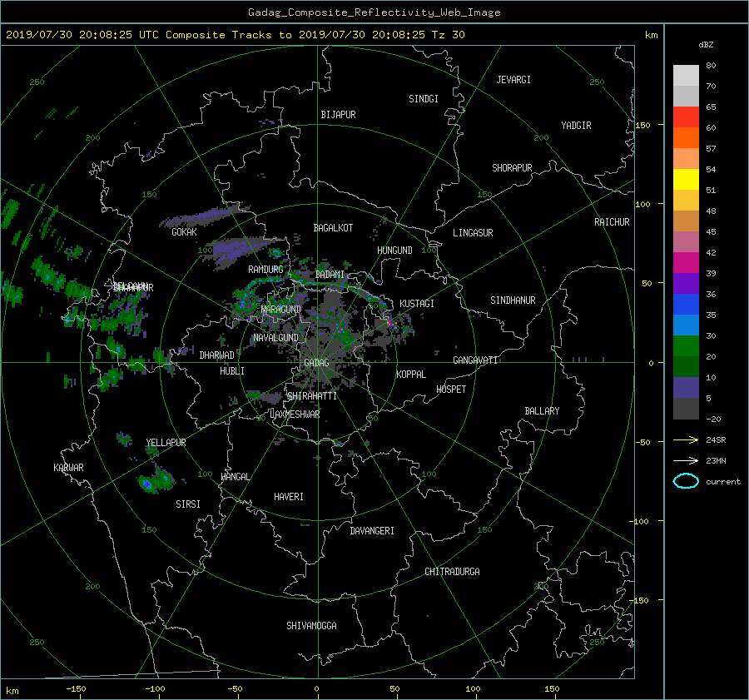Click the cyan 'current' ellipse legend symbol

pyautogui.click(x=686, y=481)
